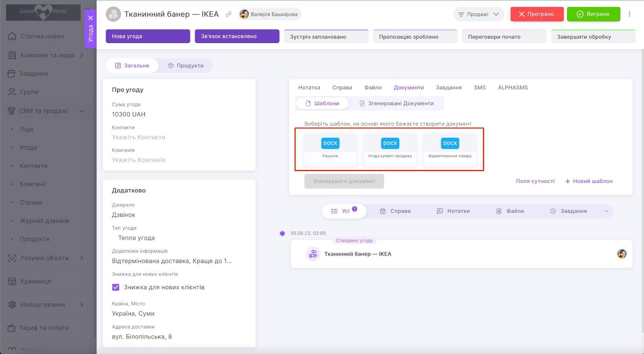Collapse the CRM та продажі menu
644x354 pixels.
(82, 111)
